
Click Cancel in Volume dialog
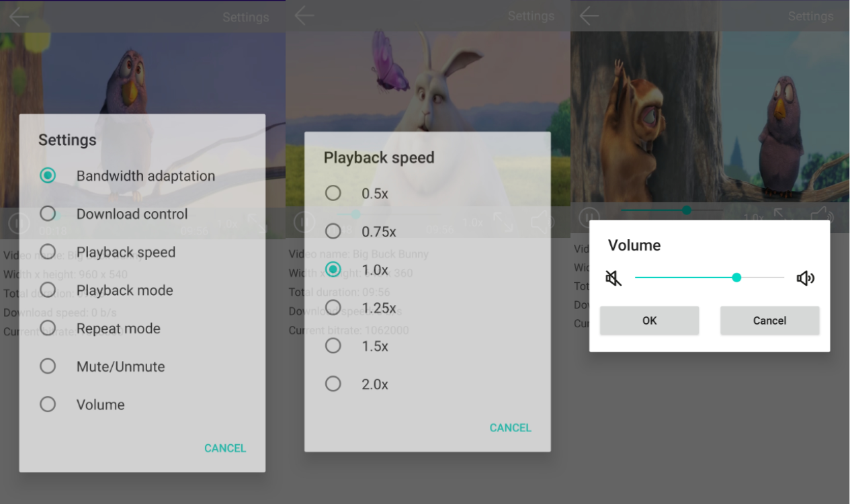click(770, 321)
